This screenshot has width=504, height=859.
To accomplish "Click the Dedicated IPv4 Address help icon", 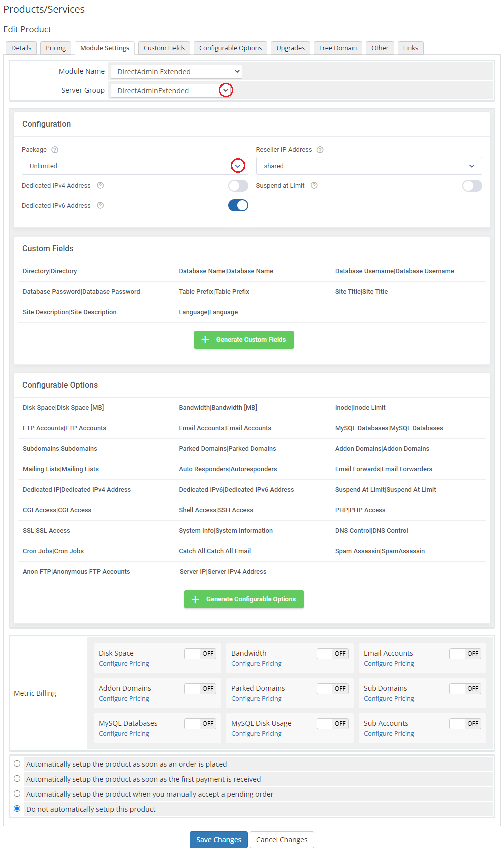I will (100, 185).
